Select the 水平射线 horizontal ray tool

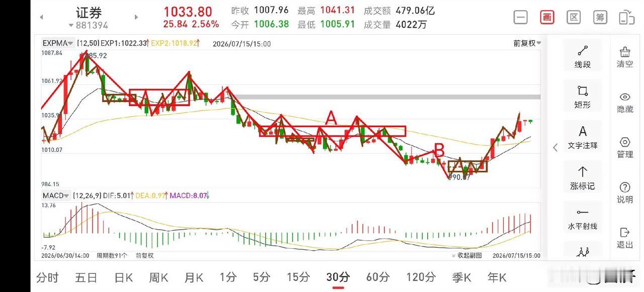[x=583, y=219]
